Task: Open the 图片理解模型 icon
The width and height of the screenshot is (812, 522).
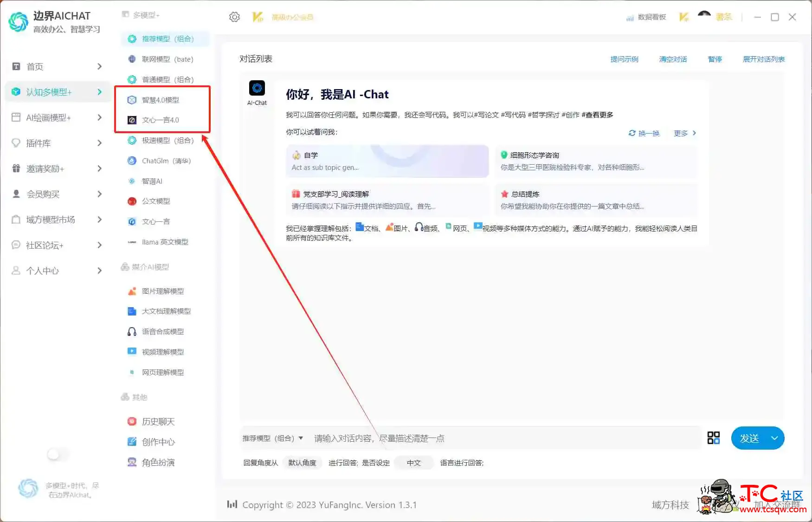Action: pos(132,291)
